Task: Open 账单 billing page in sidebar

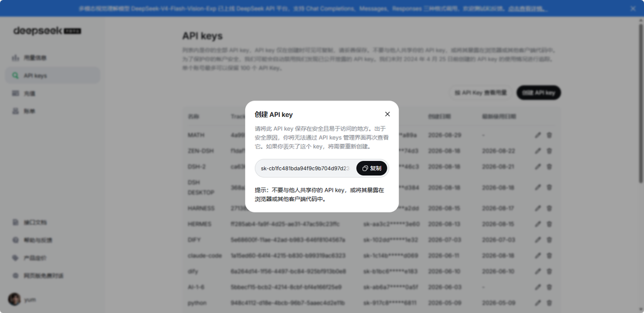Action: point(53,111)
